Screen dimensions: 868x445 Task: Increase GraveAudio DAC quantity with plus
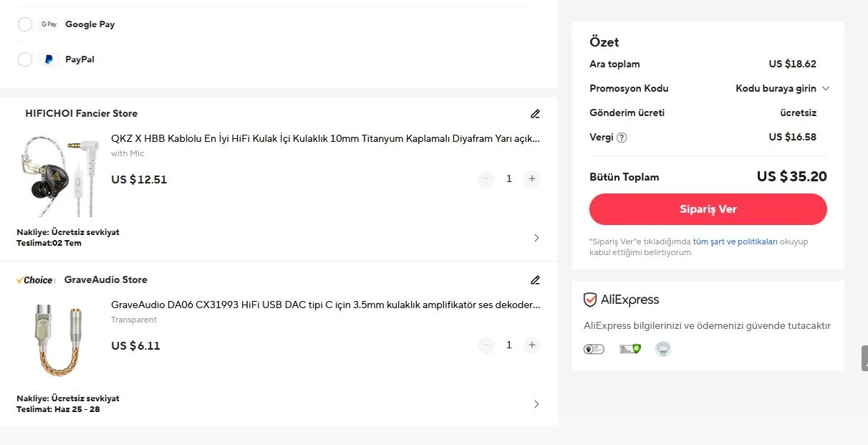pos(531,345)
